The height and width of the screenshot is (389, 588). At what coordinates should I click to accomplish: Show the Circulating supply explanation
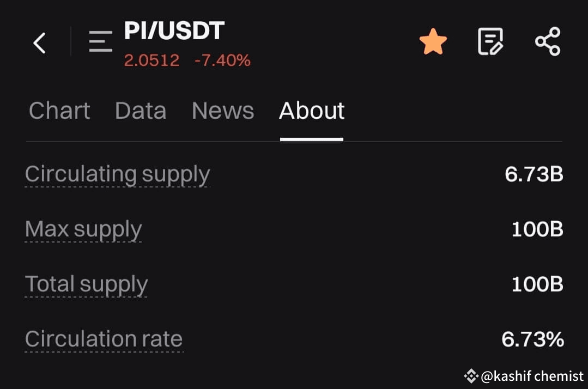point(117,175)
